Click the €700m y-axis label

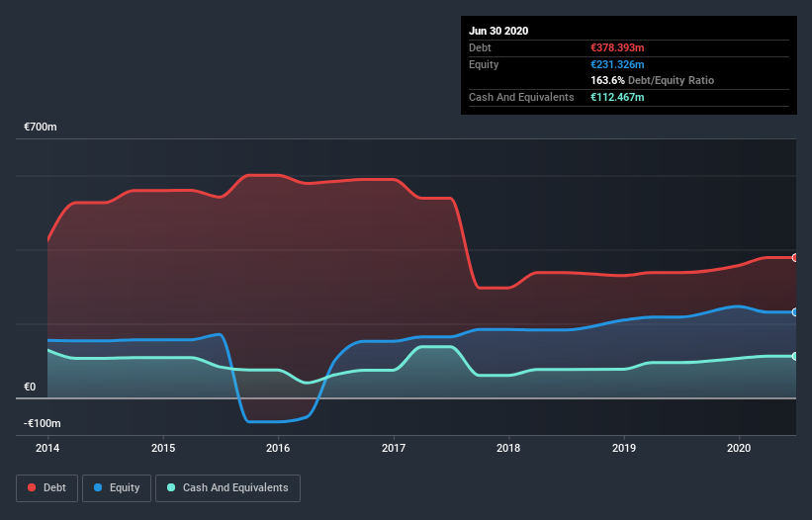(41, 127)
